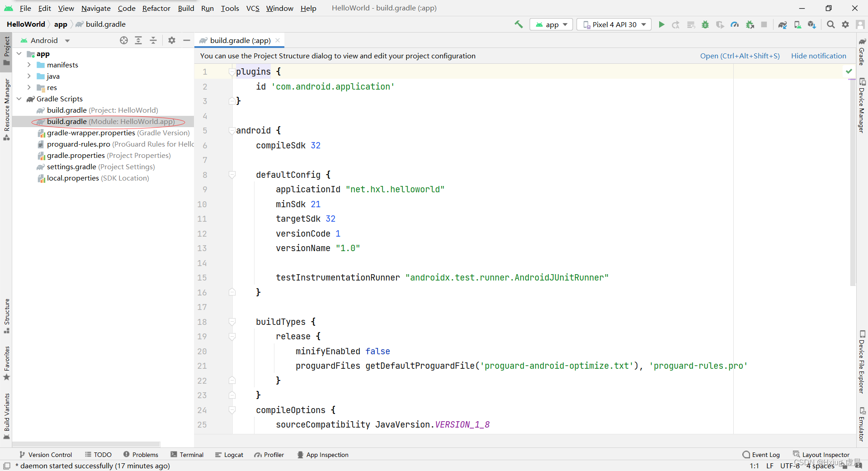Toggle the Gradle tool window on right
The height and width of the screenshot is (471, 868).
(862, 52)
